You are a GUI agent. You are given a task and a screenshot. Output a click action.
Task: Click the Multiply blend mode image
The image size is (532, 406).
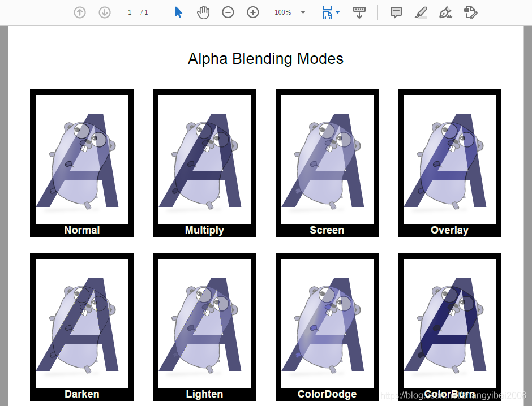click(204, 159)
